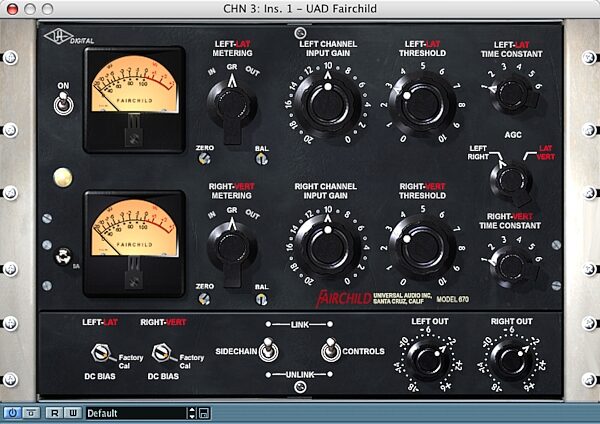
Task: Click the Right-Vert Factory Cal label
Action: coord(191,361)
